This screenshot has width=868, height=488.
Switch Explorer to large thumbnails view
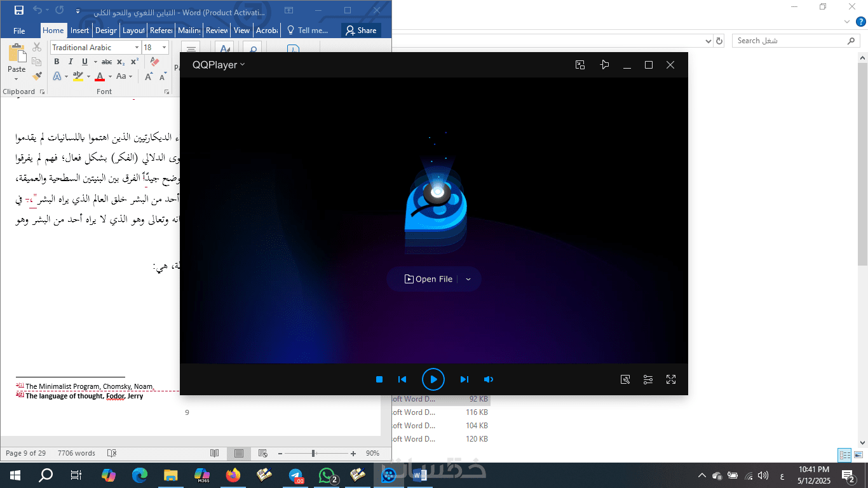pos(858,455)
